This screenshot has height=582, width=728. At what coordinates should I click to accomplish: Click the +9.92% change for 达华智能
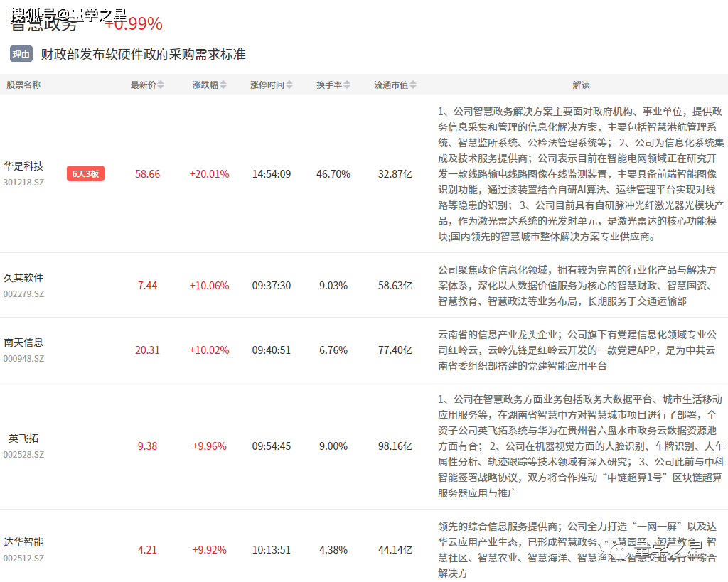point(209,550)
